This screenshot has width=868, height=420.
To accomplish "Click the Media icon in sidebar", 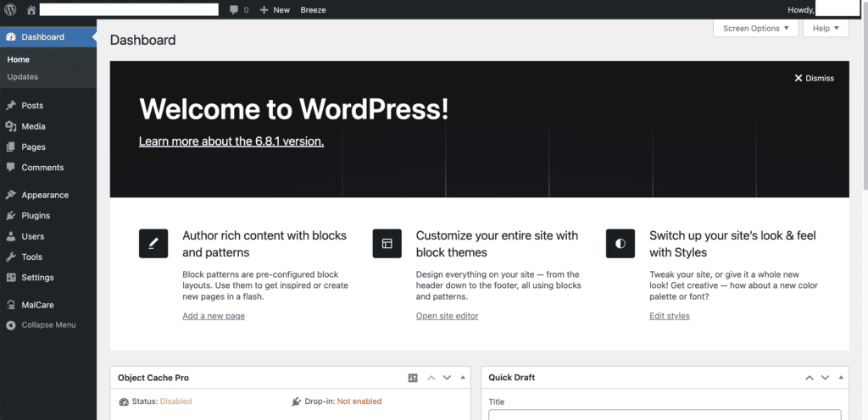I will pyautogui.click(x=10, y=126).
